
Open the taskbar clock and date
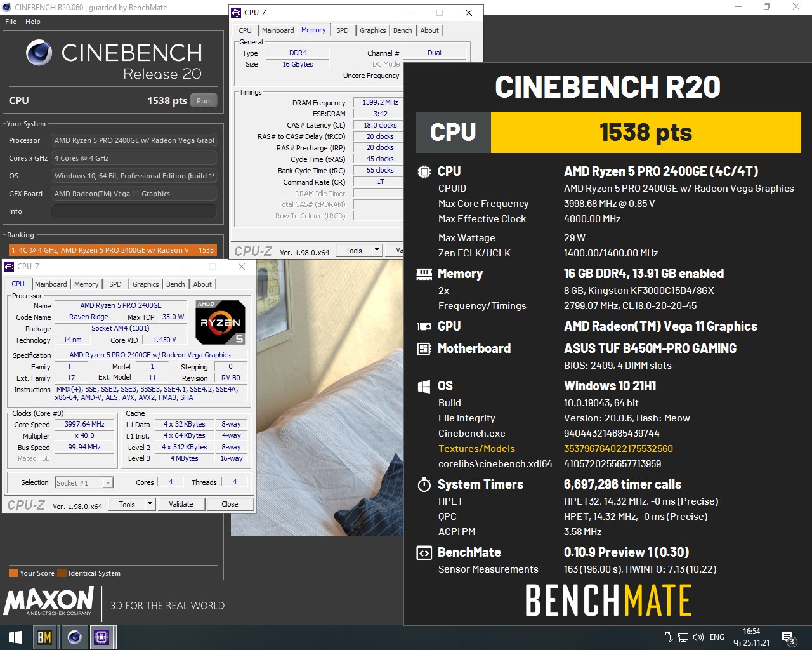tap(751, 637)
